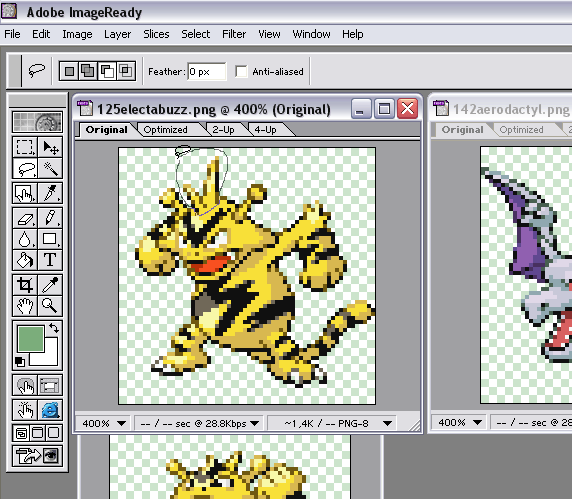Jump to Photoshop via arrow icon
The width and height of the screenshot is (572, 499).
pos(37,456)
